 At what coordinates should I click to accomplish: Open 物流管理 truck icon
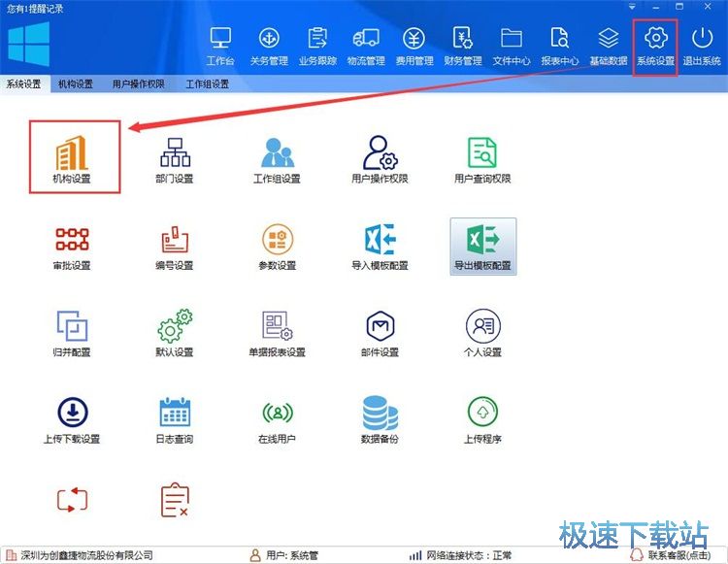tap(366, 47)
